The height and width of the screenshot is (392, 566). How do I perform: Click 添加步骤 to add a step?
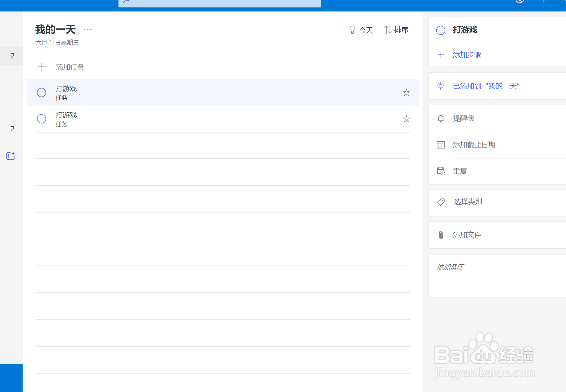pos(467,55)
